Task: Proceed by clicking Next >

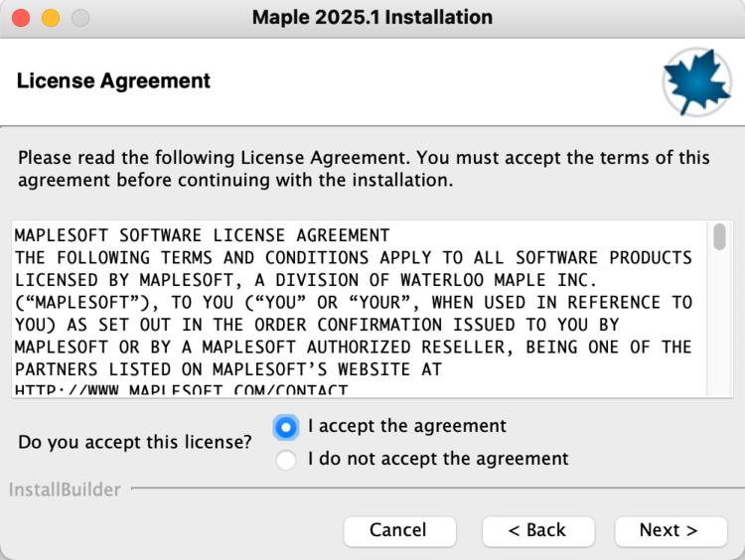Action: point(669,530)
